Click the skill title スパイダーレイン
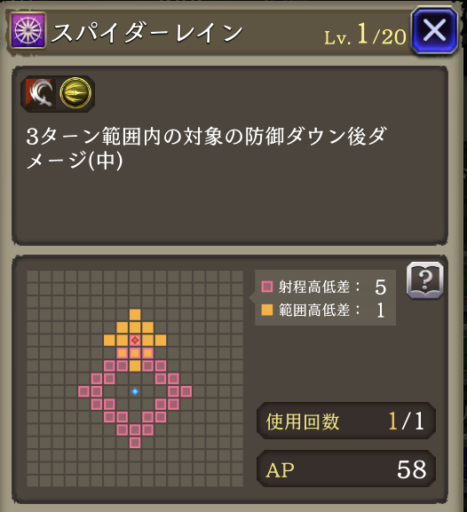Screen dimensions: 467x512 point(147,33)
